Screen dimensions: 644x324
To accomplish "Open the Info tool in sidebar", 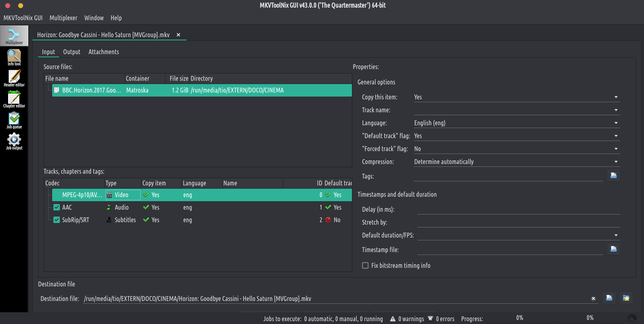I will (x=14, y=57).
